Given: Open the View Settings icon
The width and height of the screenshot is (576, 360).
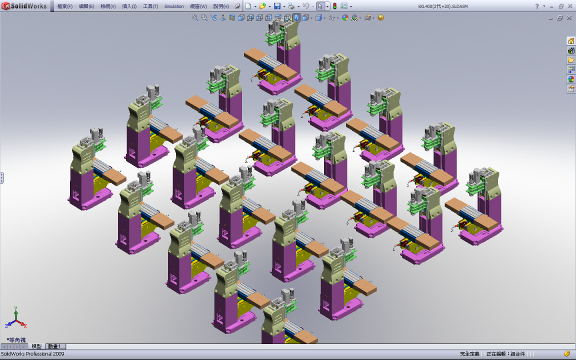Looking at the screenshot, I should coord(367,18).
